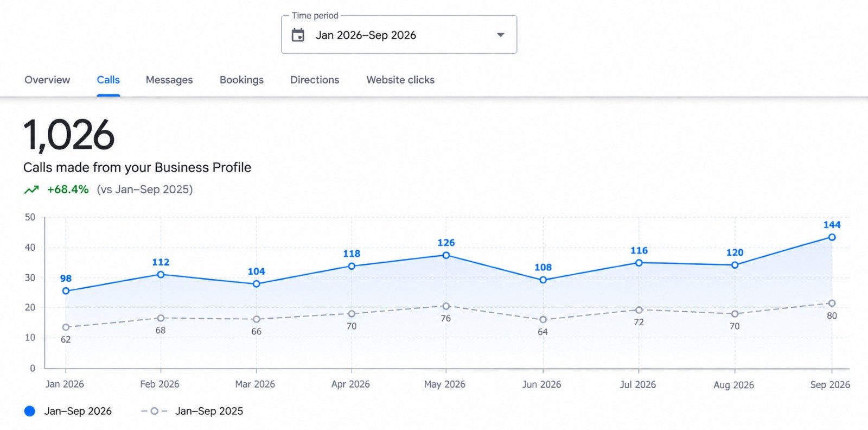Image resolution: width=868 pixels, height=430 pixels.
Task: Click the 2025 data point labeled 80
Action: pyautogui.click(x=832, y=303)
